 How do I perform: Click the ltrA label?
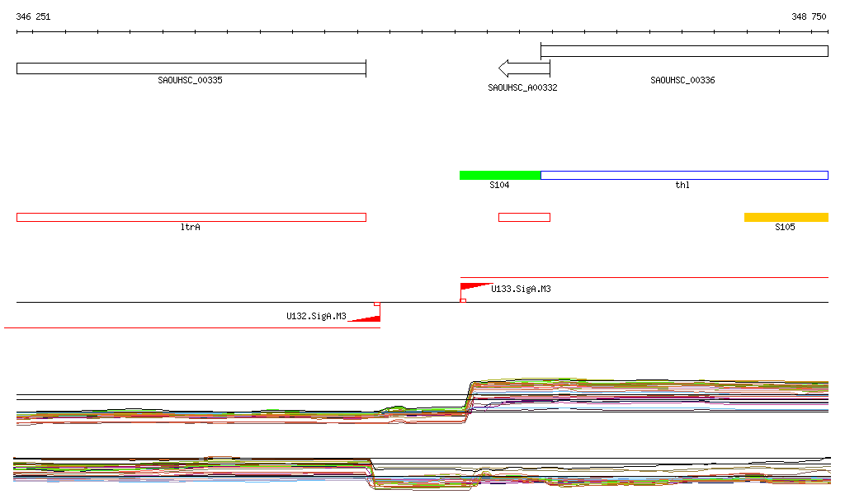(x=191, y=227)
